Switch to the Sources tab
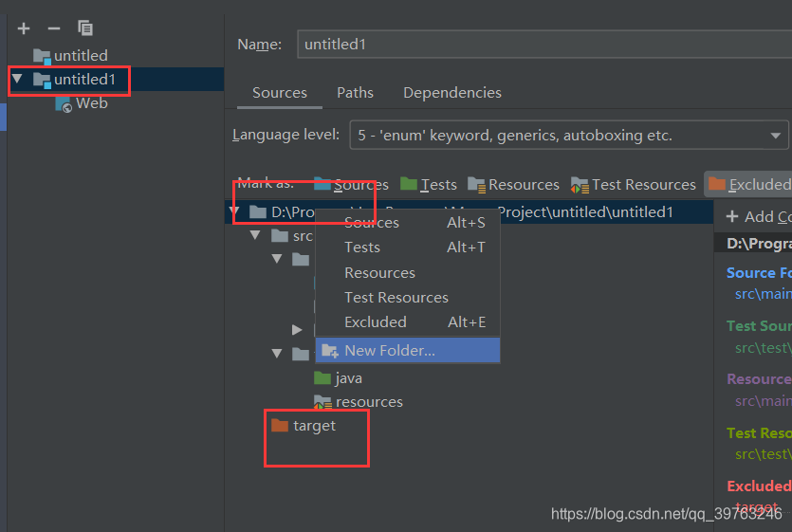This screenshot has width=792, height=532. tap(279, 92)
